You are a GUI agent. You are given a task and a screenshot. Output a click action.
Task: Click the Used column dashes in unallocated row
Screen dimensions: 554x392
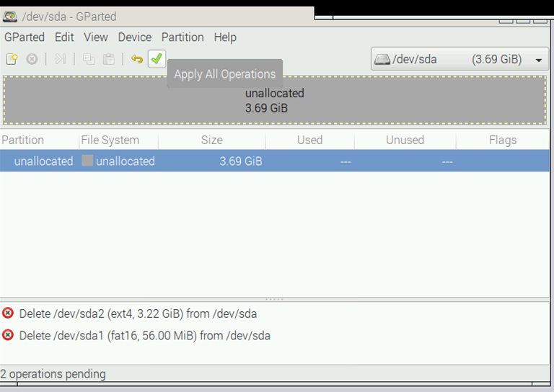point(346,161)
